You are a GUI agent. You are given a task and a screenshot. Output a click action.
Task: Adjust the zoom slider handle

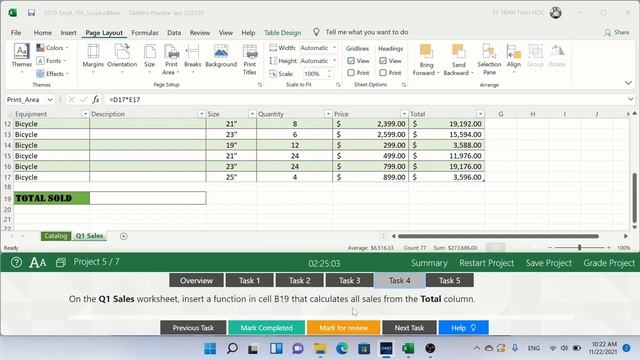click(579, 247)
